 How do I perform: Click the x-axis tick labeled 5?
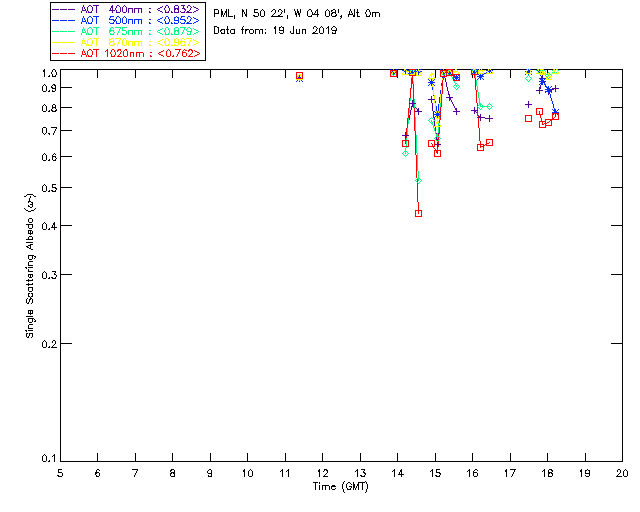[x=60, y=472]
